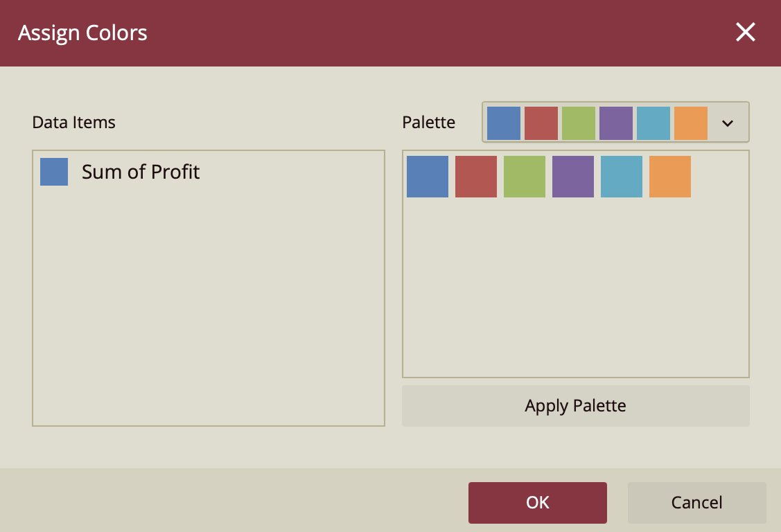The width and height of the screenshot is (781, 532).
Task: Click orange swatch inside the Palette dropdown box
Action: tap(691, 123)
